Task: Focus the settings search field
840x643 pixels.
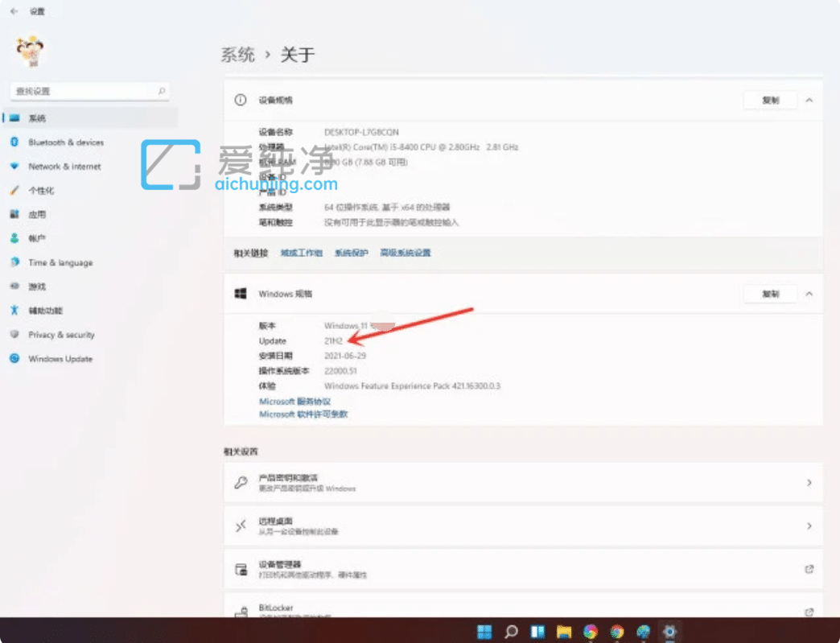Action: coord(90,91)
